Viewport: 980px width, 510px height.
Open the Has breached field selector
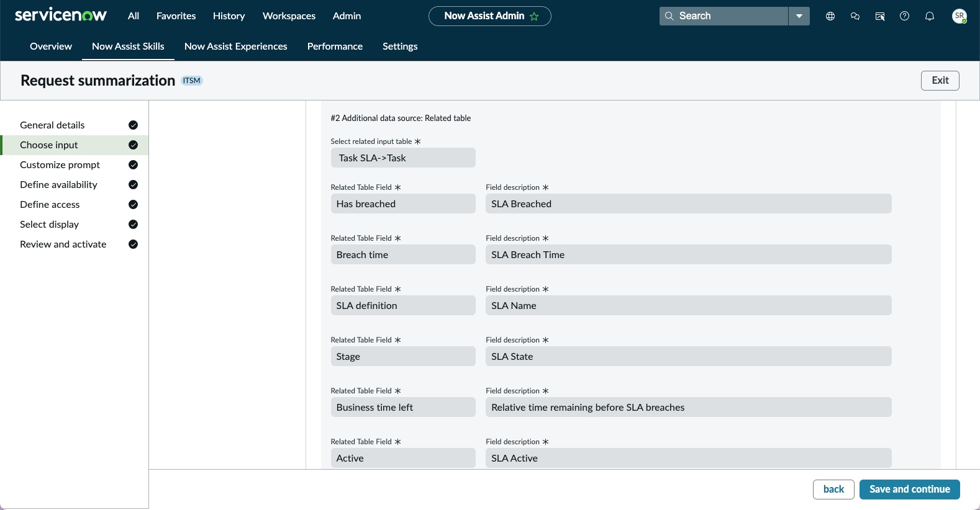[x=403, y=204]
